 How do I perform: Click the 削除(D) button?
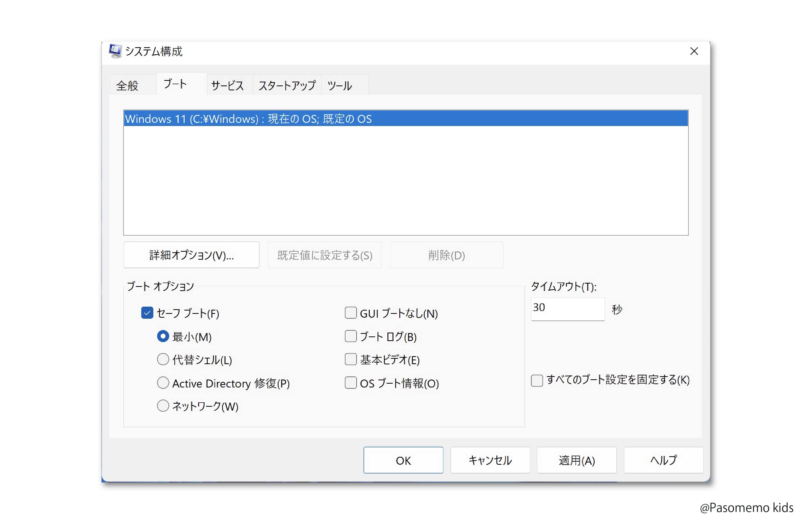(x=446, y=255)
